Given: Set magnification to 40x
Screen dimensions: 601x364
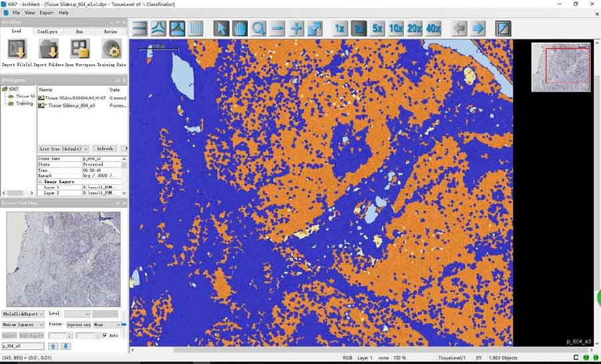Looking at the screenshot, I should pos(433,29).
